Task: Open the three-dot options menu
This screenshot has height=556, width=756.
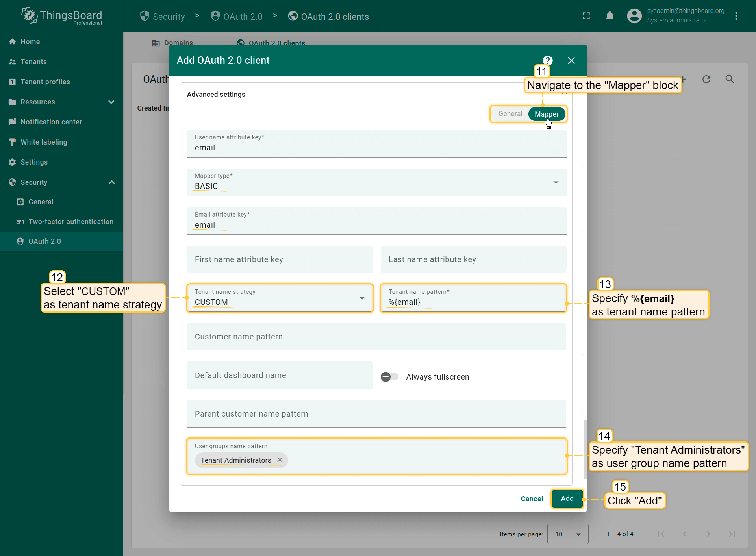Action: point(736,16)
